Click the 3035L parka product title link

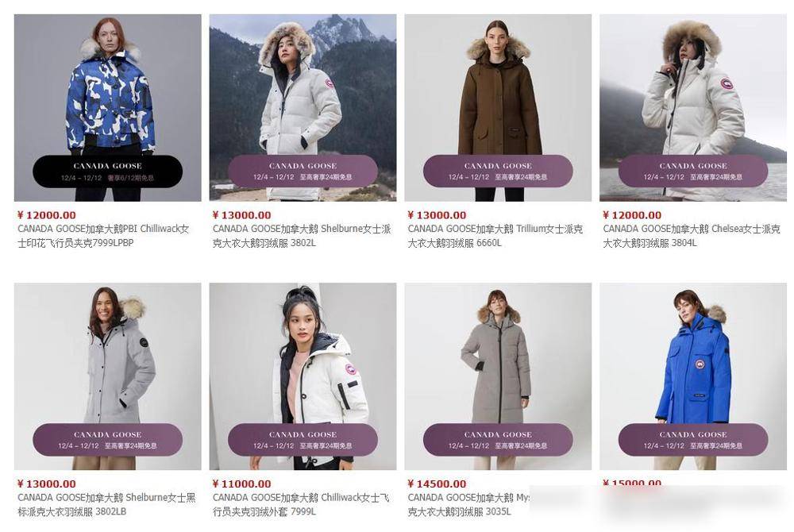[x=468, y=504]
